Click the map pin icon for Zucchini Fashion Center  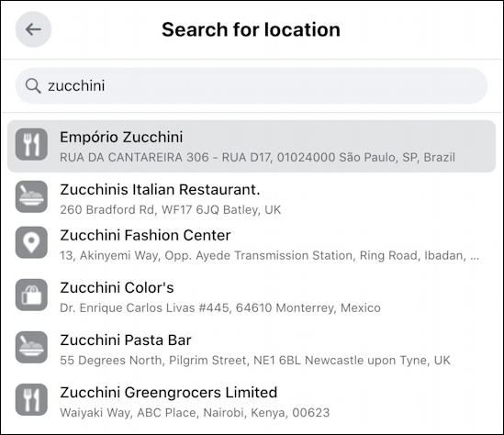(x=31, y=242)
